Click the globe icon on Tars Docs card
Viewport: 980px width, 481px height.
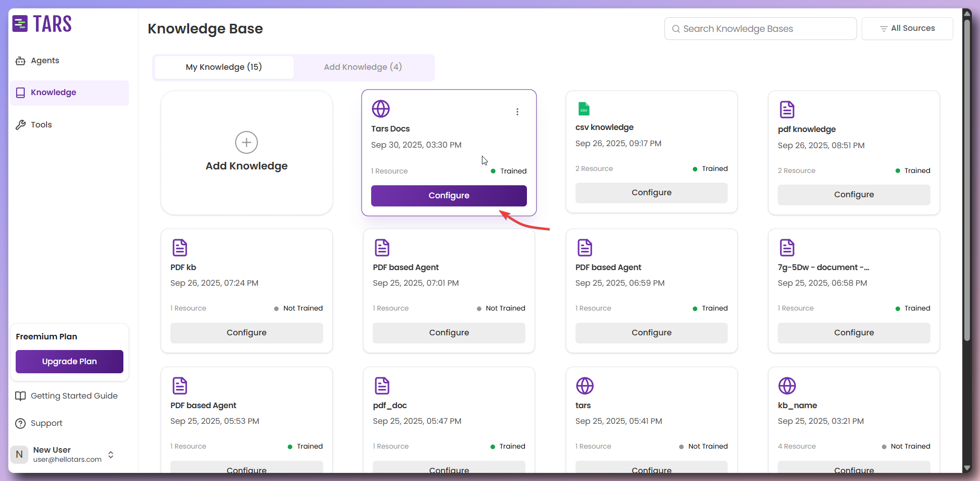click(381, 109)
